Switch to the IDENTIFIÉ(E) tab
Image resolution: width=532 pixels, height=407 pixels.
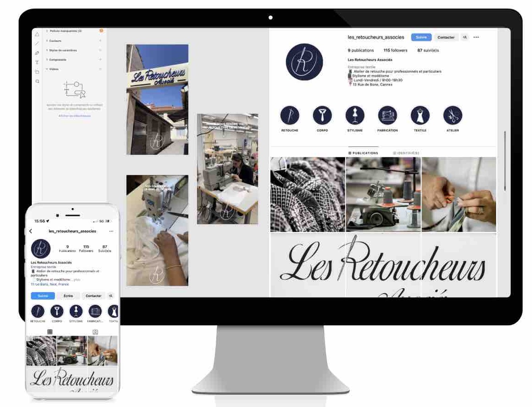tap(405, 153)
